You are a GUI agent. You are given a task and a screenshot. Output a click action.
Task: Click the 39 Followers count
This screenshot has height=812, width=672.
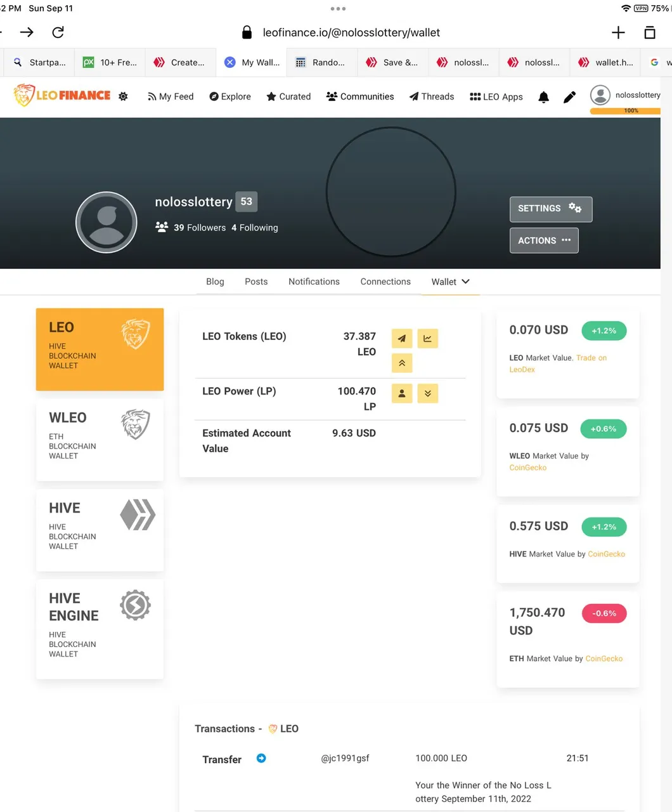(200, 228)
